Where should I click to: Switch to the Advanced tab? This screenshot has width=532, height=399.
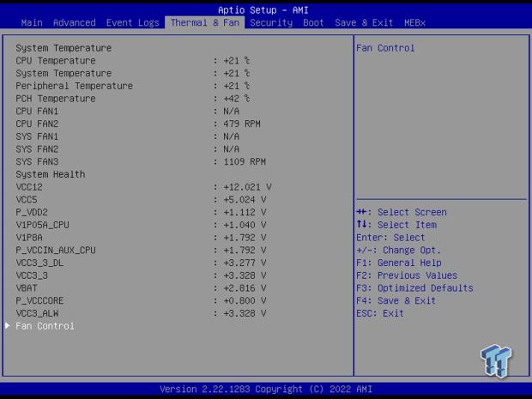(75, 22)
